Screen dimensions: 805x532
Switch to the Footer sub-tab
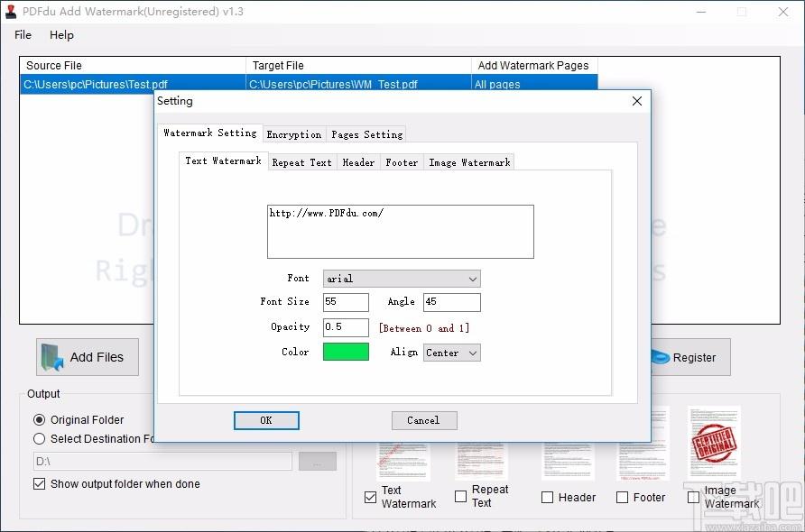pyautogui.click(x=402, y=162)
